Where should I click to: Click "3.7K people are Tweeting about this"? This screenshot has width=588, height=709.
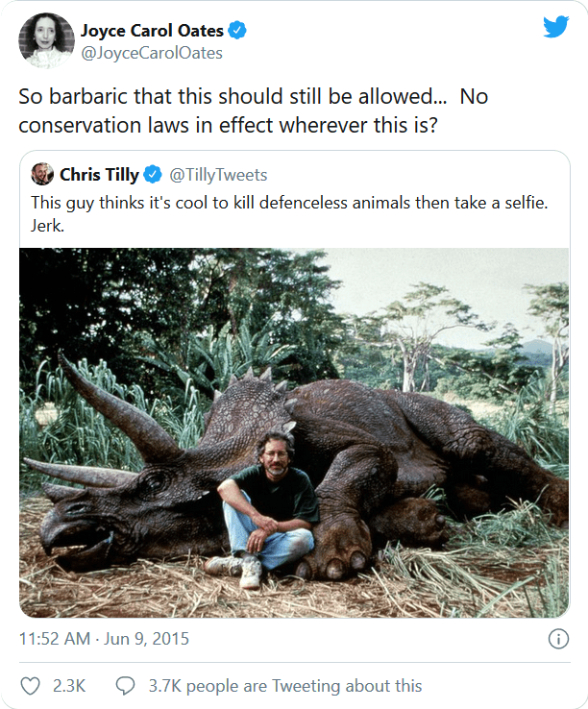click(284, 685)
